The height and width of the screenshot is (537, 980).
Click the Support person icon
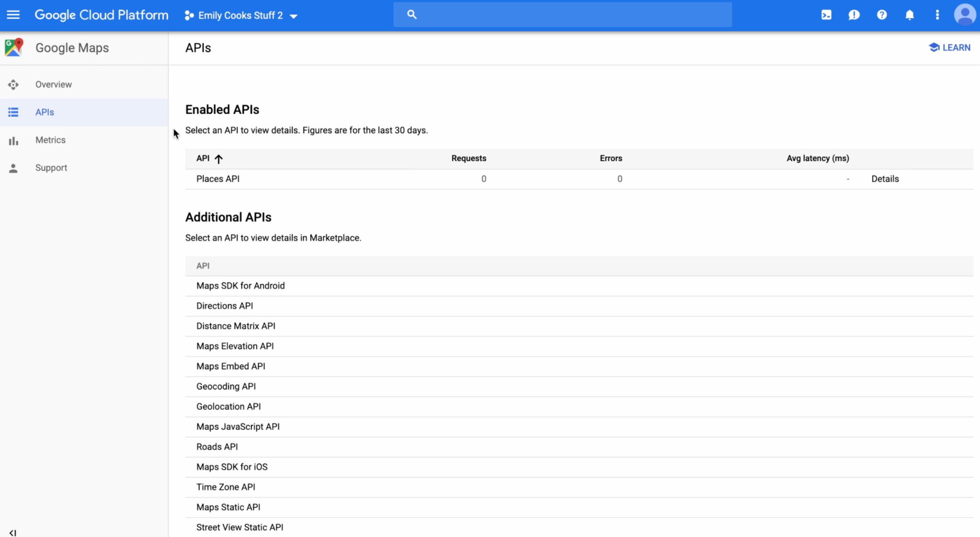pyautogui.click(x=13, y=168)
